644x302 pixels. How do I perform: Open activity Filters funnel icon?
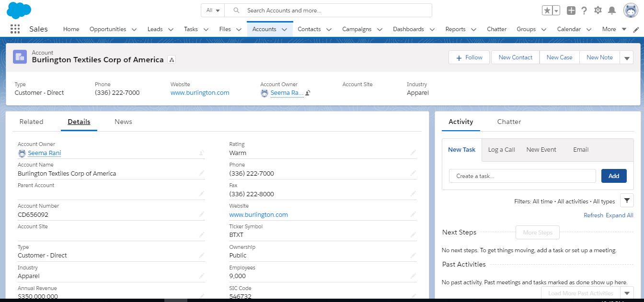(627, 200)
